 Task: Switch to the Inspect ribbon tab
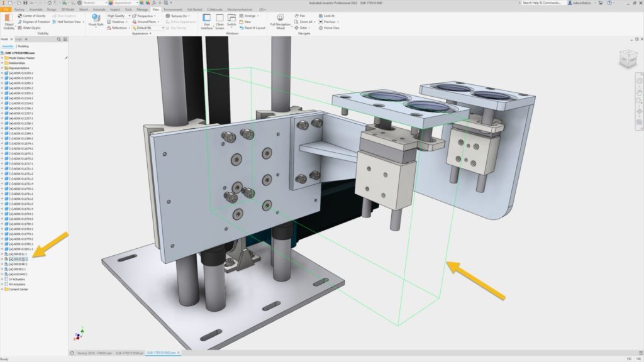coord(115,9)
